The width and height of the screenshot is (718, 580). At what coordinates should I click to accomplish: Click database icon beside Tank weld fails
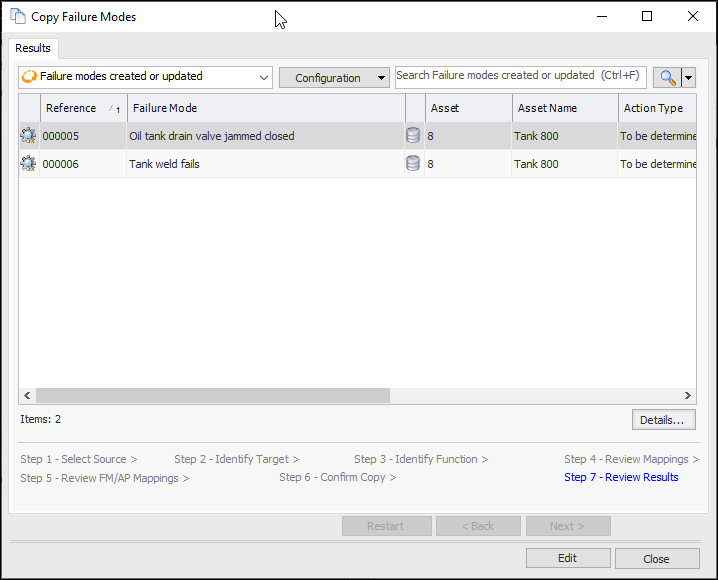coord(413,164)
